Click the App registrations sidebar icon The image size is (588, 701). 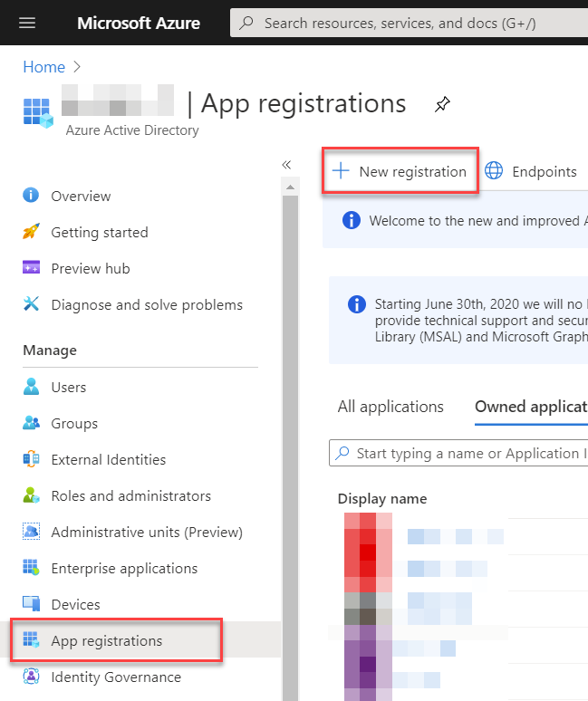click(x=31, y=639)
